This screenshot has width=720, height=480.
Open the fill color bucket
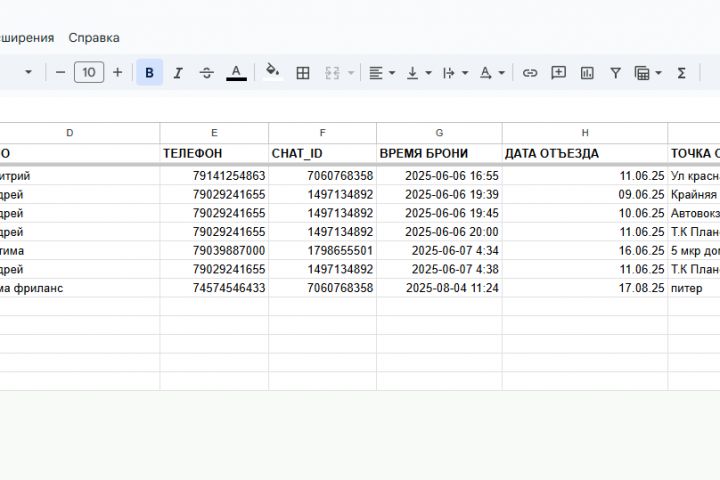click(273, 72)
